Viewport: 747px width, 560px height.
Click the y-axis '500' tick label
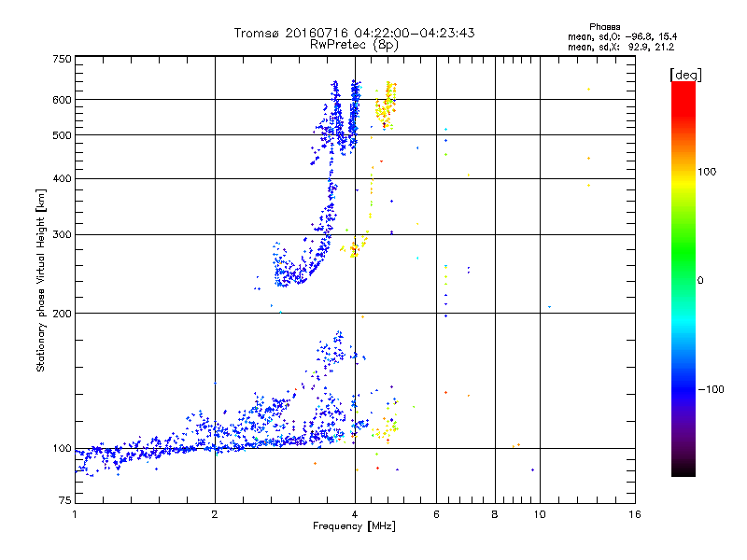(x=62, y=135)
